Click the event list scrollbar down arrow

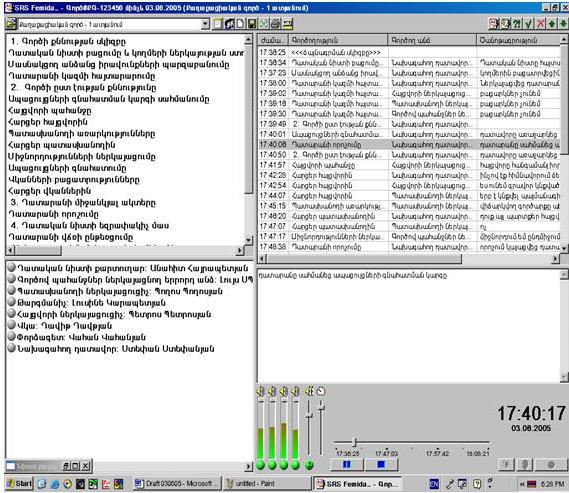[x=564, y=248]
